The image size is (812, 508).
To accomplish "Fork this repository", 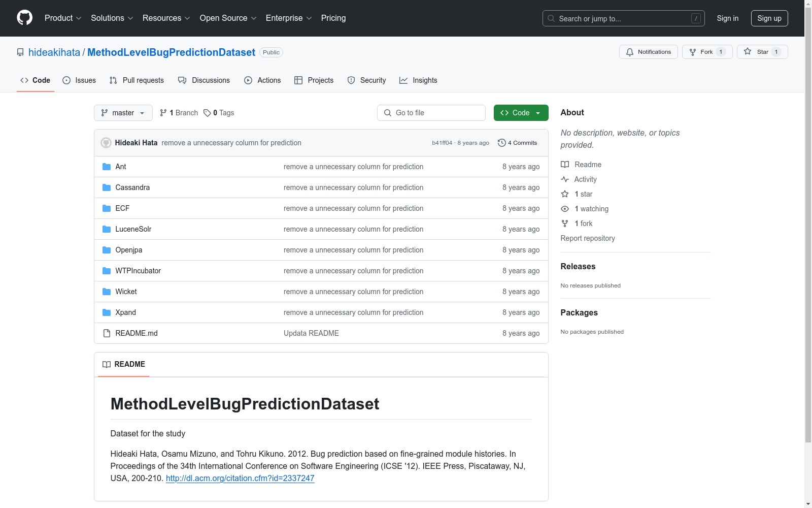I will pos(707,52).
